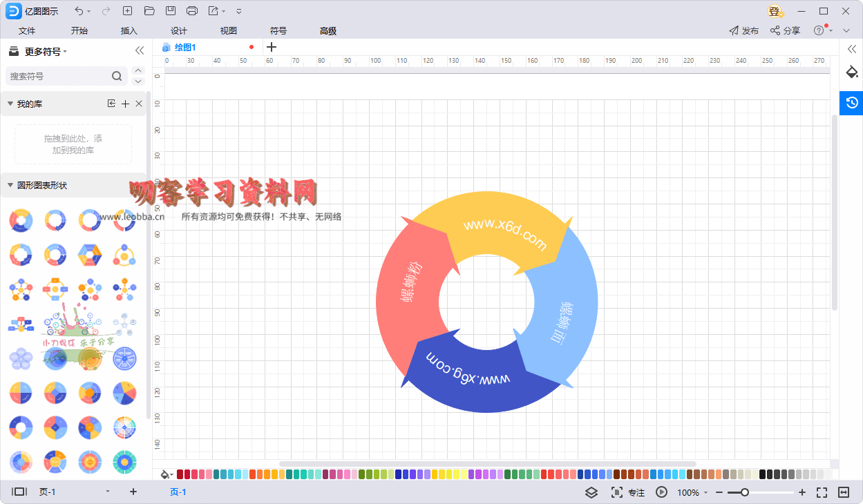Collapse the 我的库 section
This screenshot has height=504, width=863.
tap(10, 104)
